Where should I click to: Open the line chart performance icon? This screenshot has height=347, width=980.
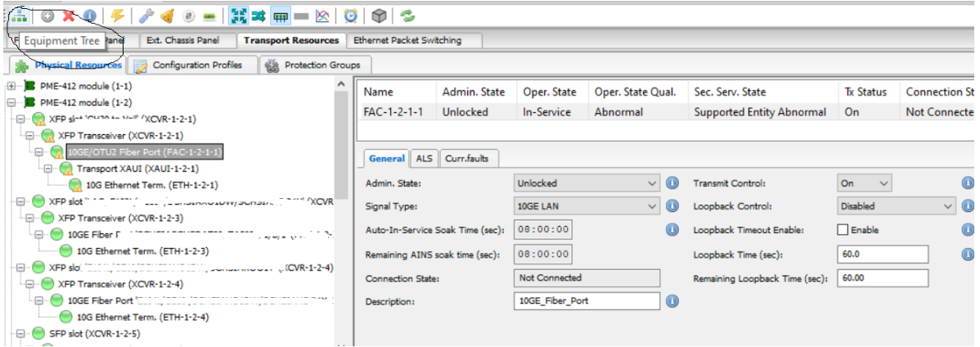322,16
